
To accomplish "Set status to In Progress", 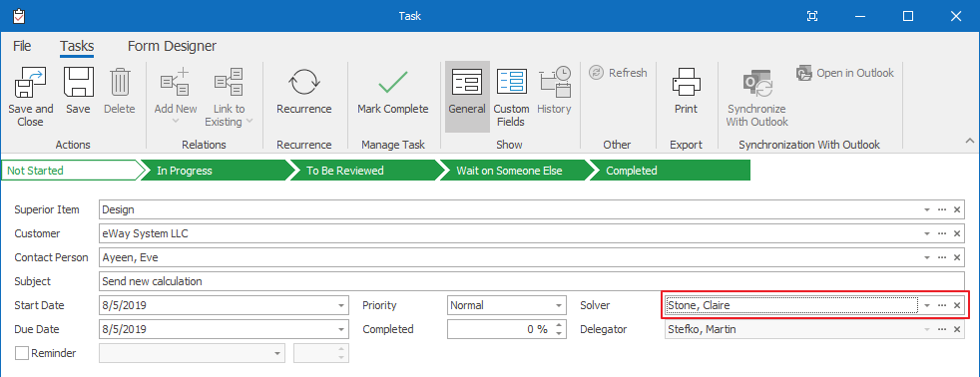I will click(x=216, y=171).
